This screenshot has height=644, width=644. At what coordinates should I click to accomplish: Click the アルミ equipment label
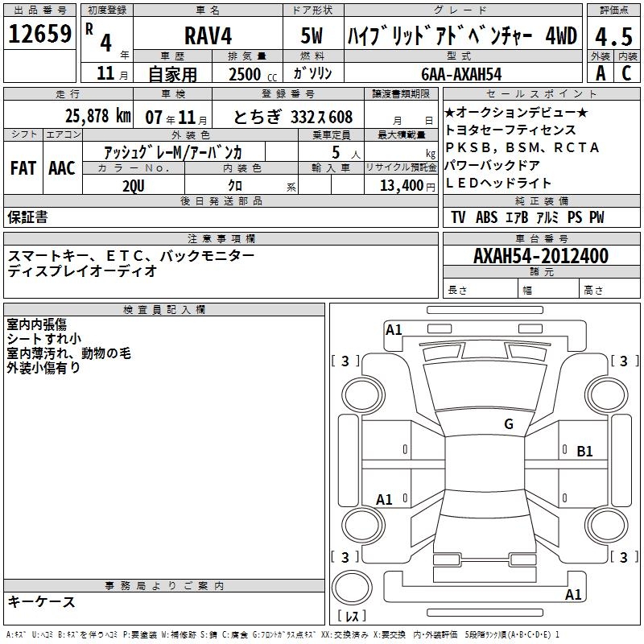(547, 217)
